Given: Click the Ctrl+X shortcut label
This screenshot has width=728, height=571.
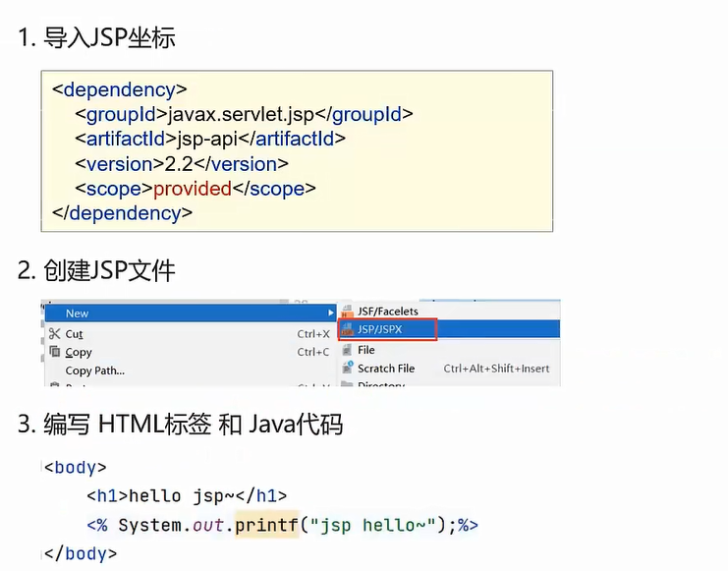Looking at the screenshot, I should pyautogui.click(x=313, y=334).
